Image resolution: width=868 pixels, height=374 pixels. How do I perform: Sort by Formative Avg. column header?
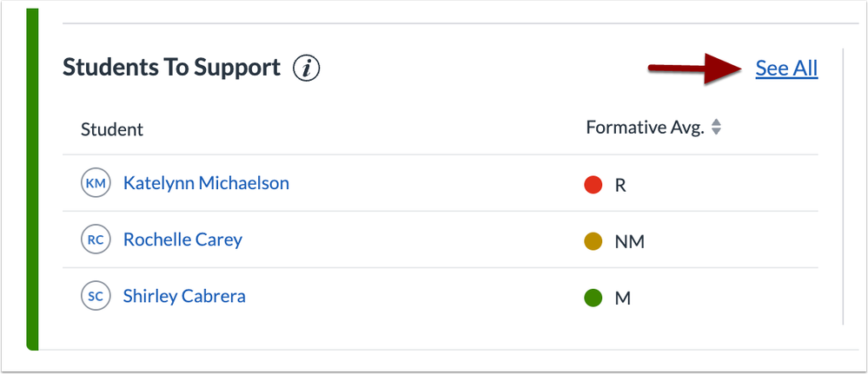(644, 128)
